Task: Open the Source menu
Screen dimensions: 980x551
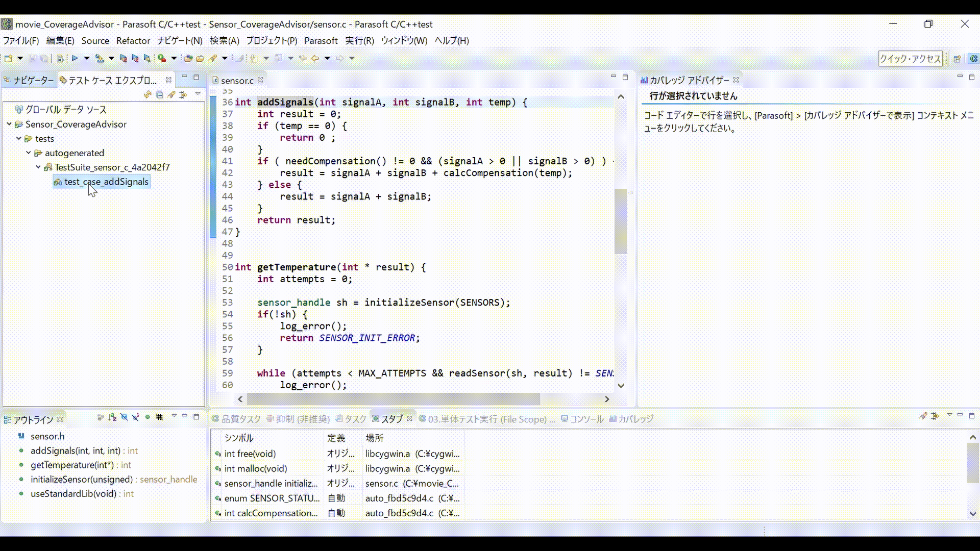Action: pos(95,41)
